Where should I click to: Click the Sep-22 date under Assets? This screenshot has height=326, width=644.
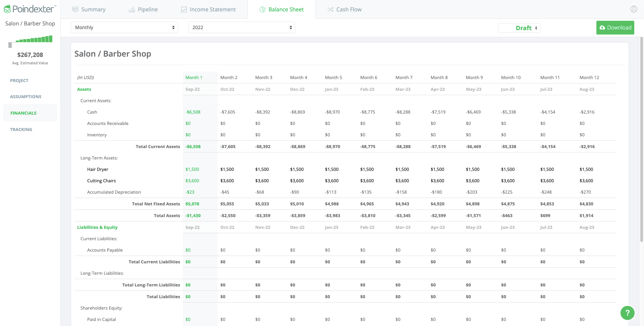pos(193,89)
